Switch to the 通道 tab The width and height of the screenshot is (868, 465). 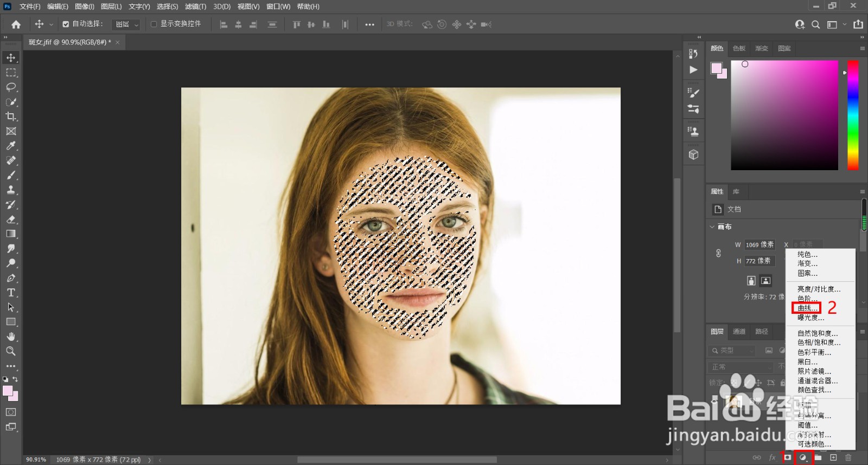tap(739, 332)
